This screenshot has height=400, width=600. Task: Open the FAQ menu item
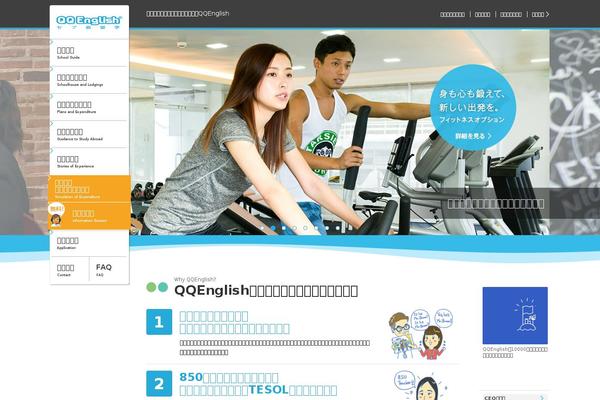pos(109,270)
